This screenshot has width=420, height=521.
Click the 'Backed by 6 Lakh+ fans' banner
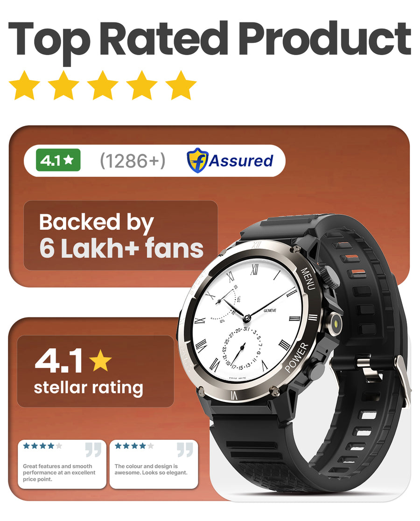(x=120, y=236)
